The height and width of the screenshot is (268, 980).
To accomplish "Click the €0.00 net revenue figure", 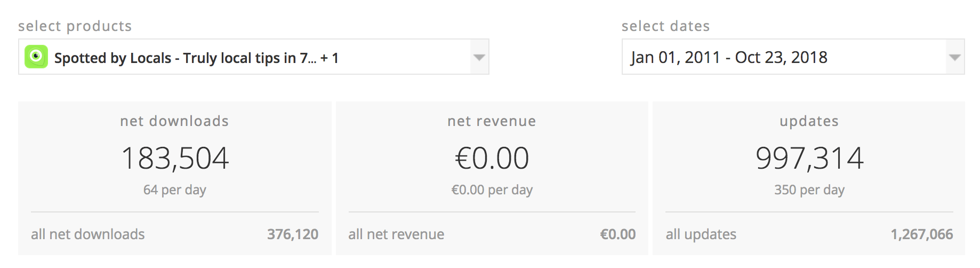I will coord(492,158).
